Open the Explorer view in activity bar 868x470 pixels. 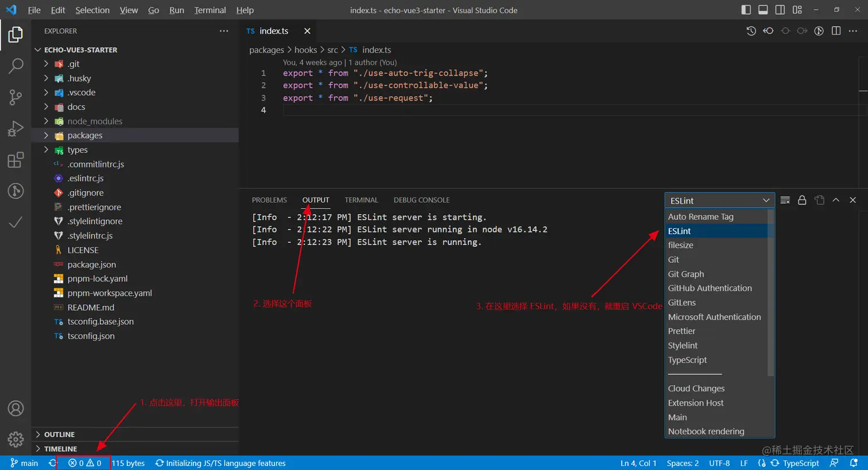tap(15, 35)
